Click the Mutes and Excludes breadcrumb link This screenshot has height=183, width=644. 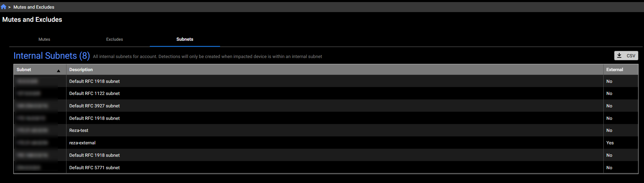34,7
